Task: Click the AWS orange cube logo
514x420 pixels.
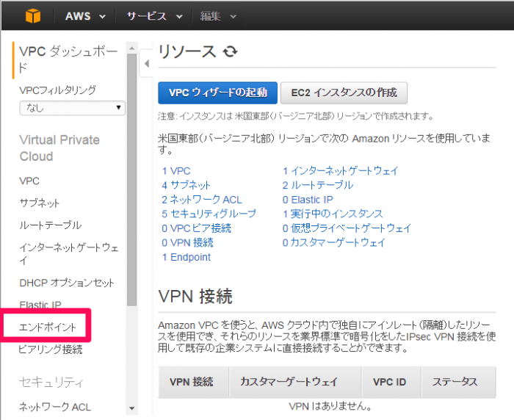Action: point(33,15)
